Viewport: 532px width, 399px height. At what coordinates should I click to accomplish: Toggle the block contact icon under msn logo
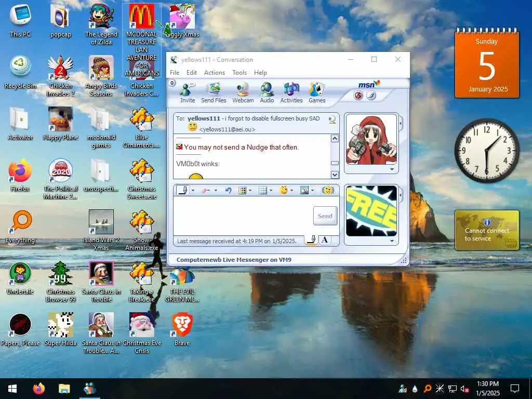click(358, 96)
